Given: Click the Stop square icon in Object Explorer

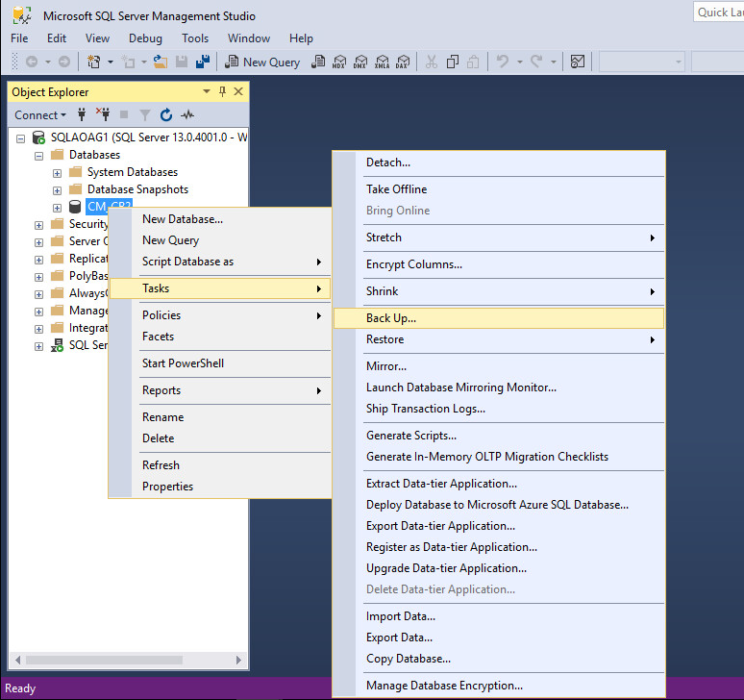Looking at the screenshot, I should pos(124,114).
